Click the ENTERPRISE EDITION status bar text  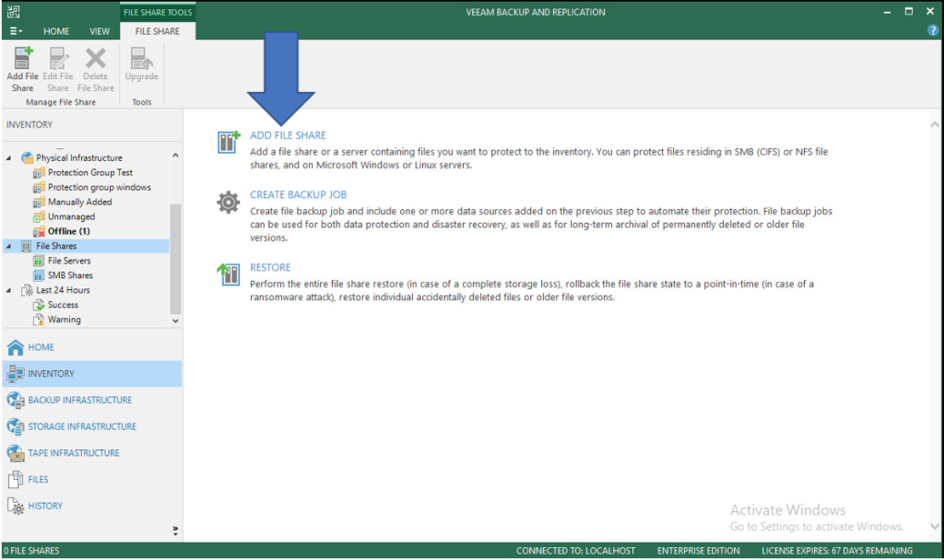(x=699, y=551)
